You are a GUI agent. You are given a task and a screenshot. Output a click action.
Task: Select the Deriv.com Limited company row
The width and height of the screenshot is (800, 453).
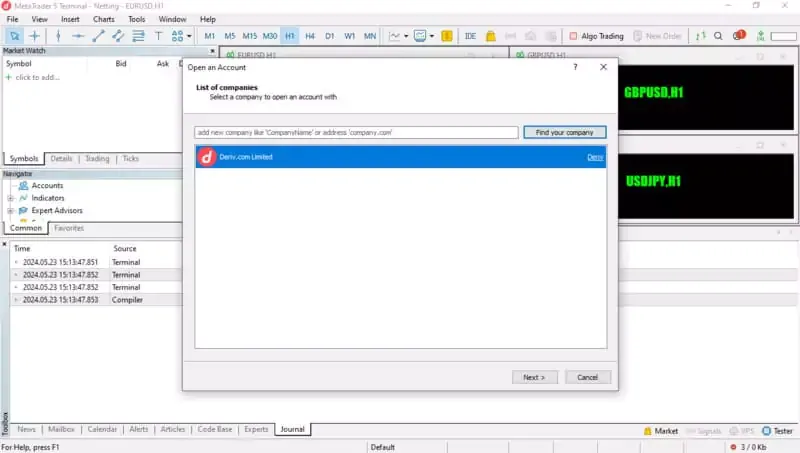(x=401, y=157)
